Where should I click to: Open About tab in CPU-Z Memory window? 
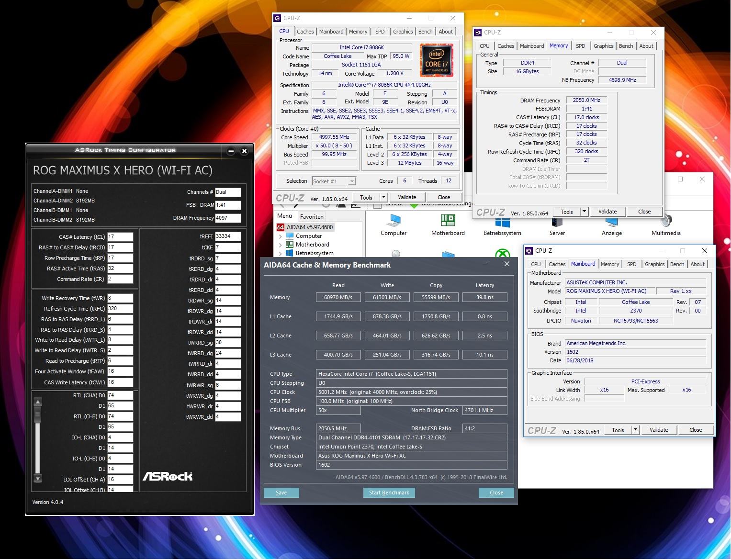[x=646, y=46]
